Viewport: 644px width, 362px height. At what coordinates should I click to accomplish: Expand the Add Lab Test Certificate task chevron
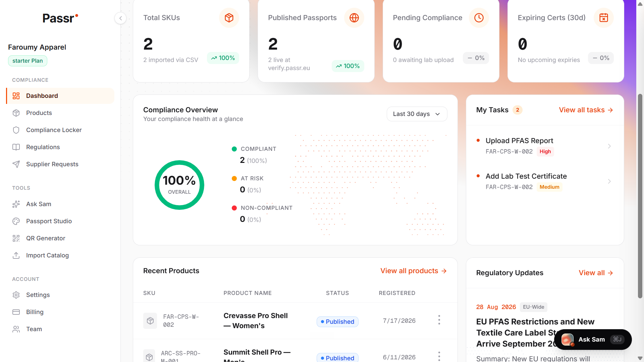[x=609, y=181]
